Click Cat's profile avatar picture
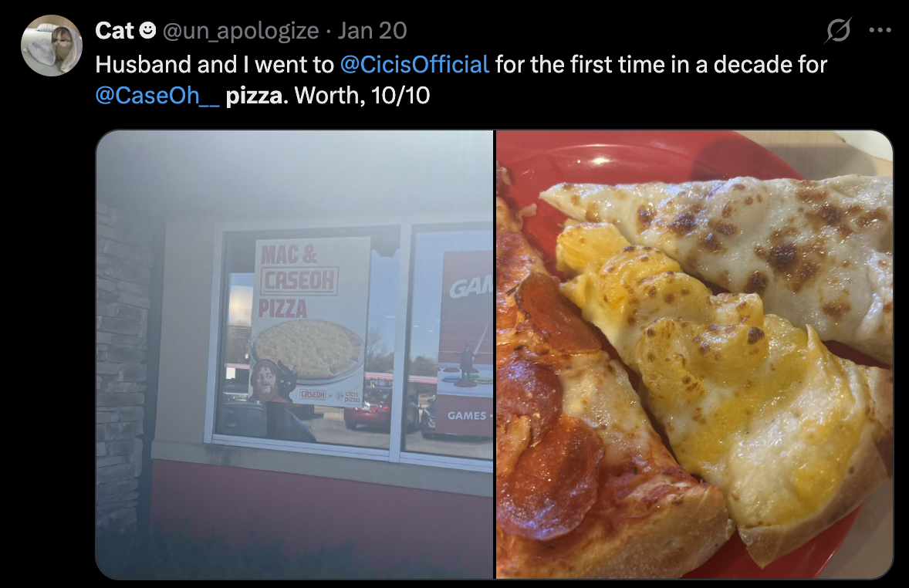Screen dimensions: 909x588 click(52, 46)
